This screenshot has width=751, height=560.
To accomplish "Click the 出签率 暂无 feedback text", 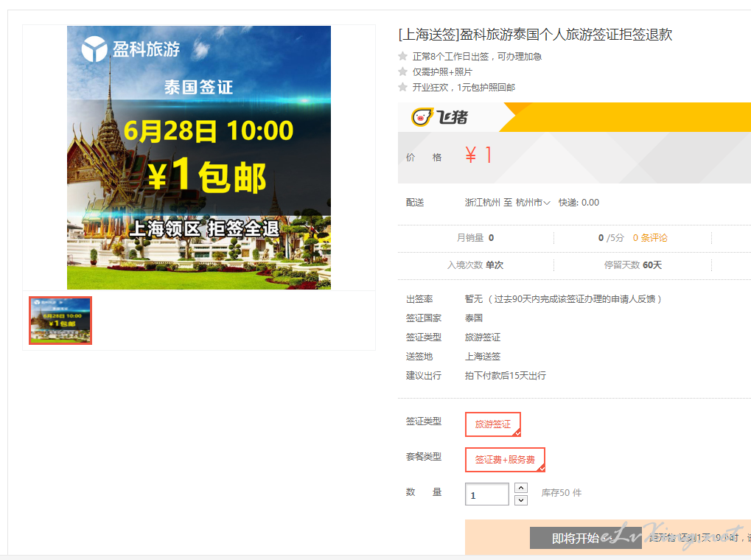I will coord(563,299).
